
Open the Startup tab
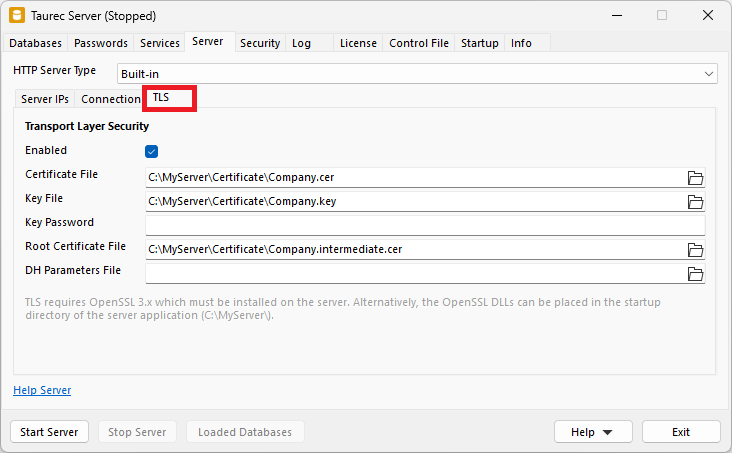click(x=479, y=43)
